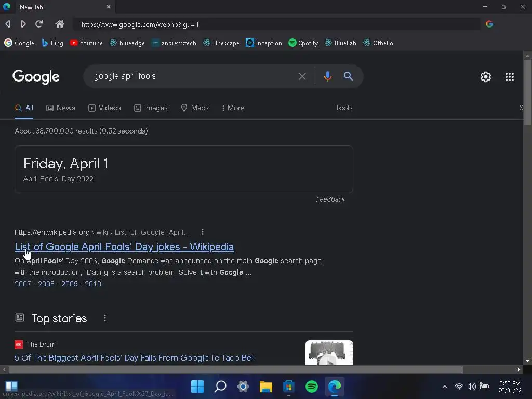Open the 2008 section link

pyautogui.click(x=46, y=284)
